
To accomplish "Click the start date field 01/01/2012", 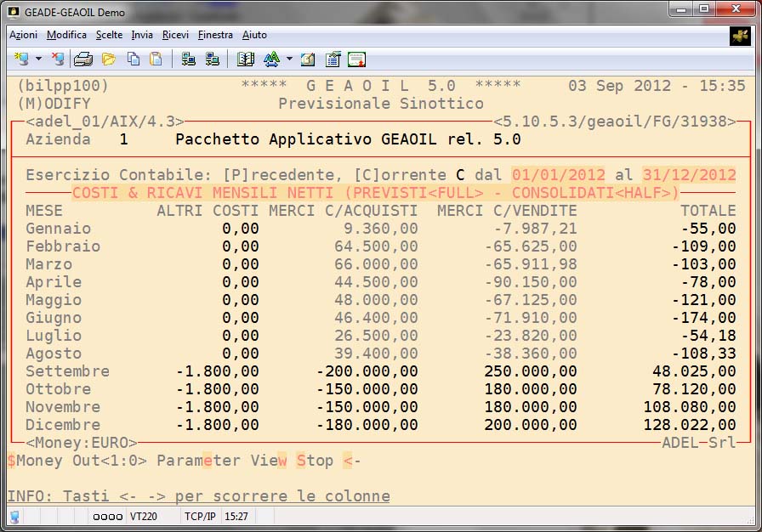I will [x=557, y=174].
